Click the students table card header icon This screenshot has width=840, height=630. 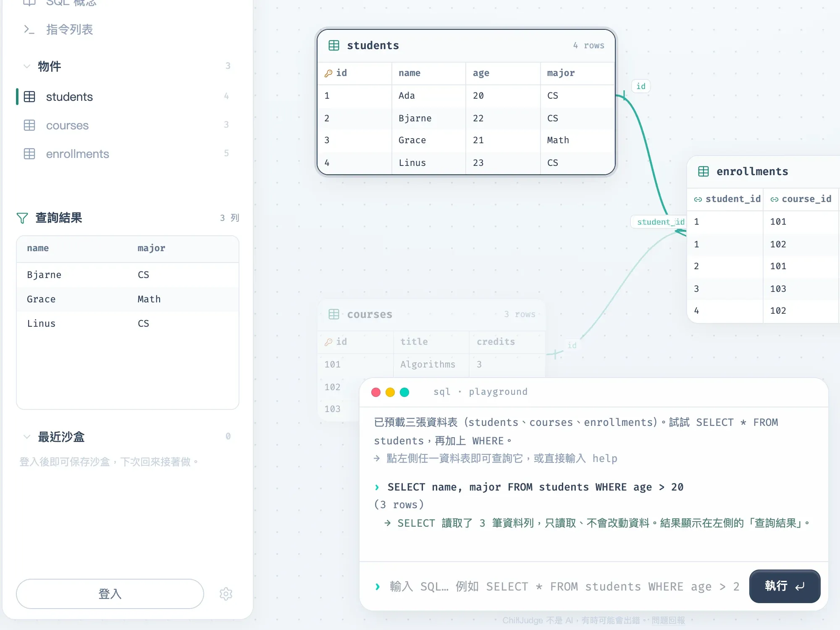pos(334,45)
